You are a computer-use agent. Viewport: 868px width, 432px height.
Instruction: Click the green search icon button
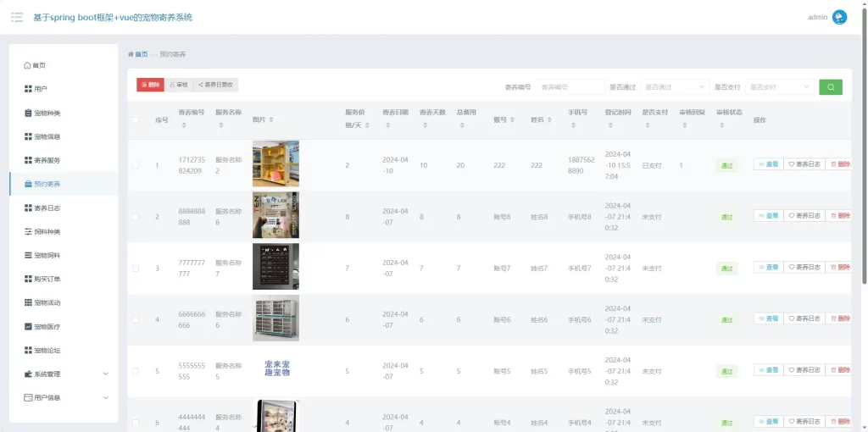click(830, 86)
